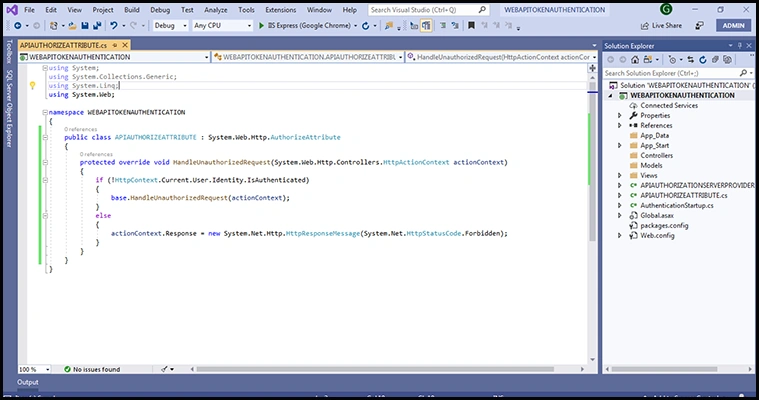The height and width of the screenshot is (400, 759).
Task: Click the Search Visual Studio box
Action: (428, 10)
